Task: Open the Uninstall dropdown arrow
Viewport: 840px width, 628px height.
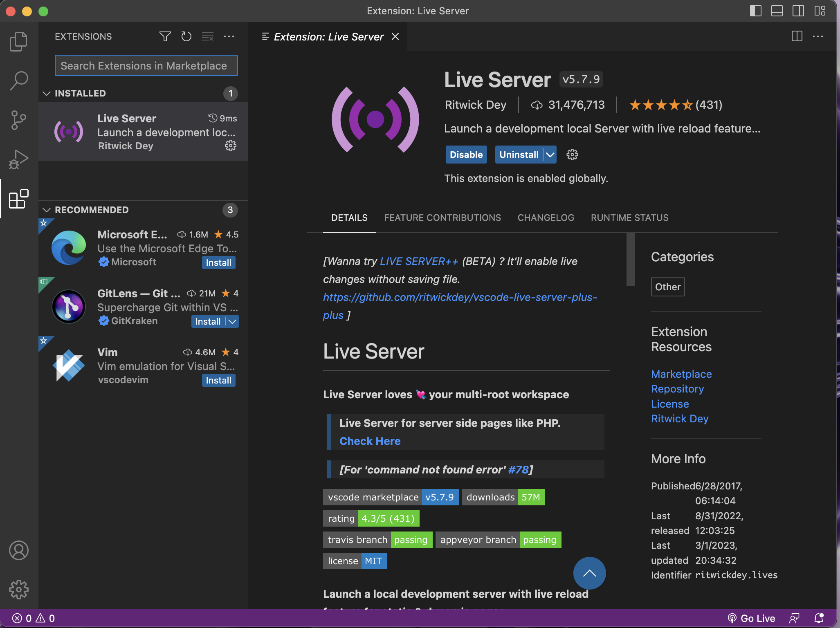Action: [550, 155]
